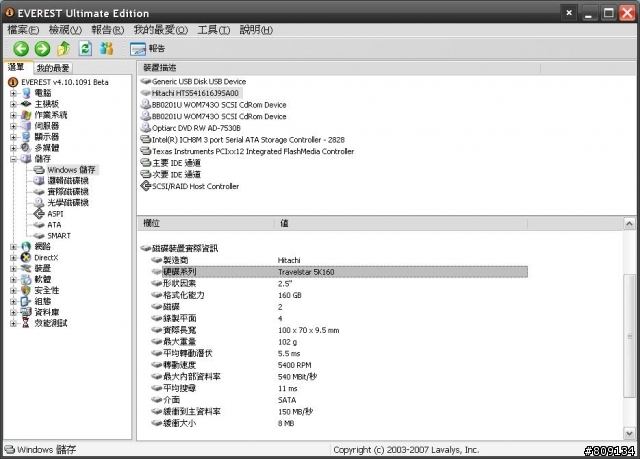Open the 我的最愛(O) menu

(x=161, y=30)
